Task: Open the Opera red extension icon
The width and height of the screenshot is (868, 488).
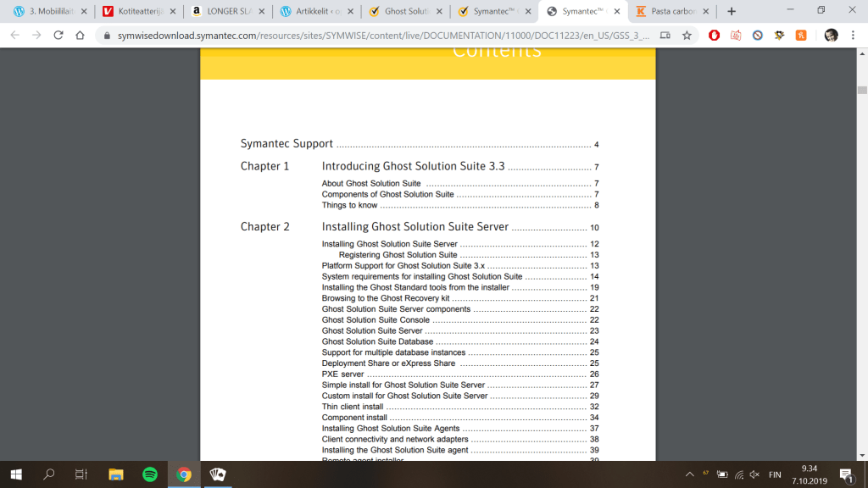Action: point(715,36)
